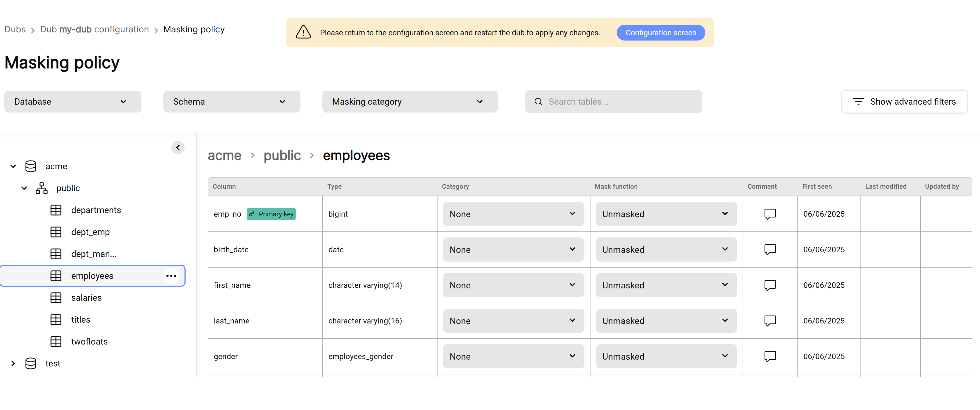
Task: Expand the test database node
Action: click(13, 364)
